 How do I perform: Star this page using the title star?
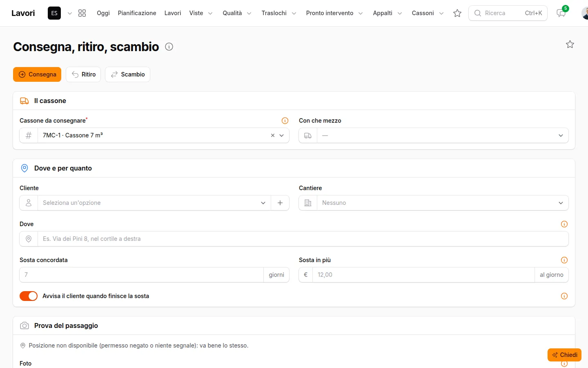pyautogui.click(x=570, y=44)
